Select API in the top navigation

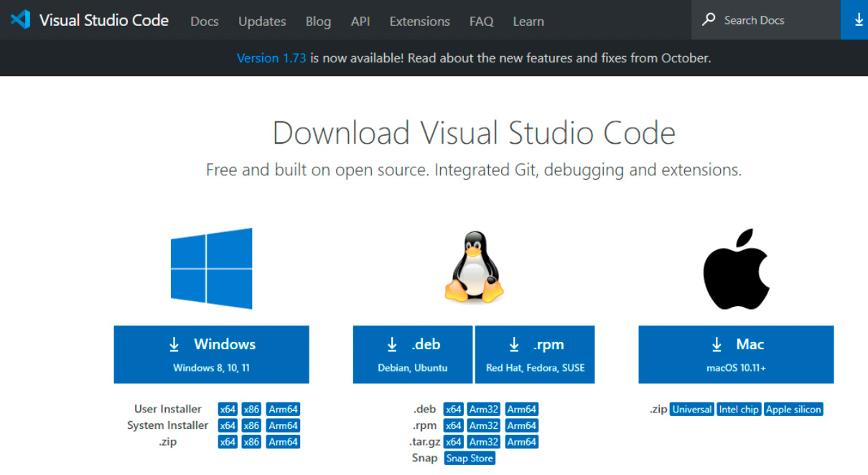point(360,22)
